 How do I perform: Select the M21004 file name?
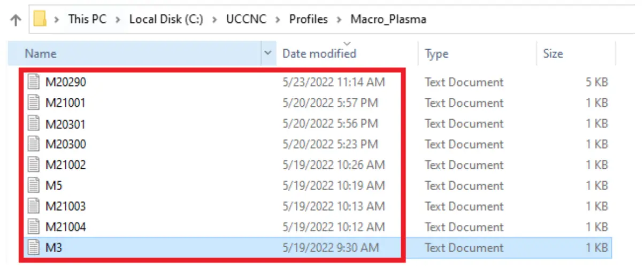click(x=65, y=227)
